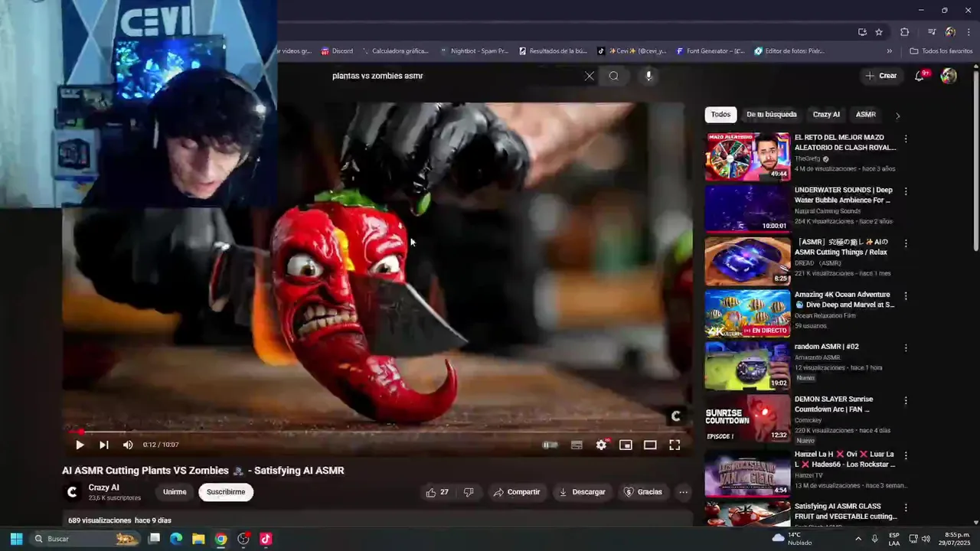Open more actions ellipsis below the video
This screenshot has height=551, width=980.
coord(684,492)
